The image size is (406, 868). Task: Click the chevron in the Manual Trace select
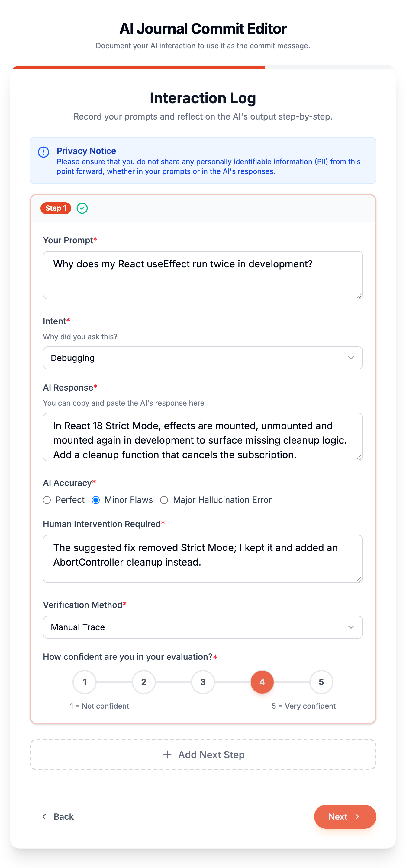tap(351, 627)
